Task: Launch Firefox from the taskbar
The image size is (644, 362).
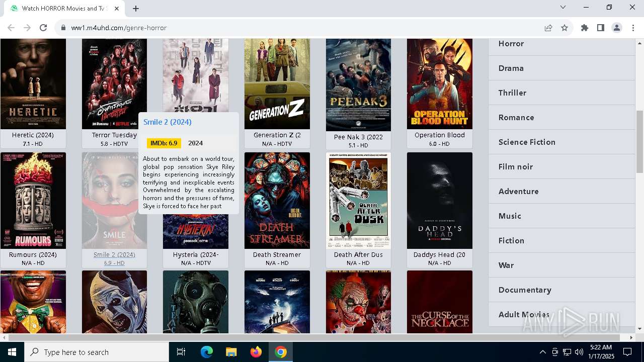Action: pos(256,352)
